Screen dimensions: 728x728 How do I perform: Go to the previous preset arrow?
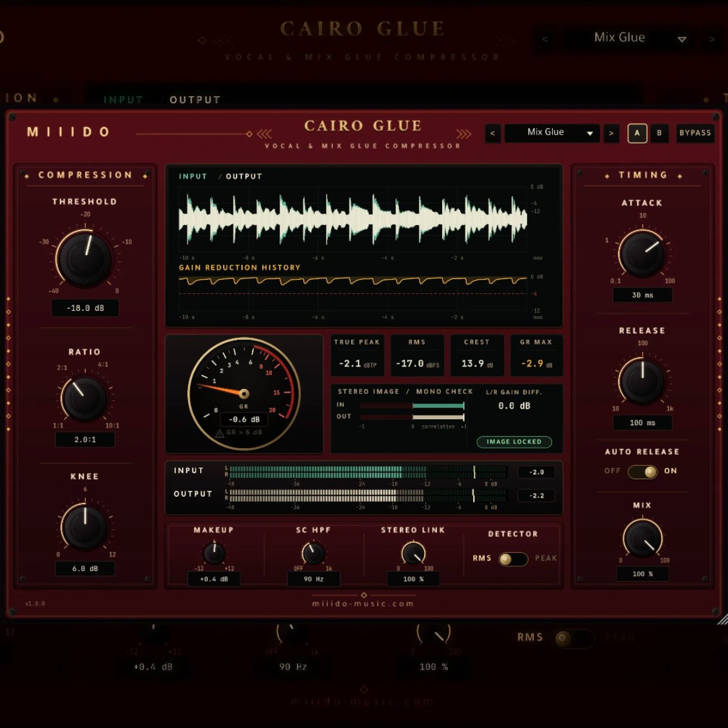tap(493, 133)
